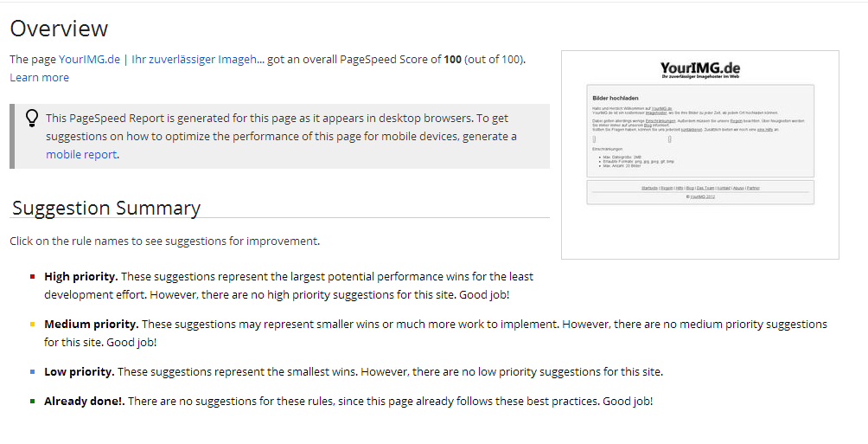This screenshot has height=444, width=868.
Task: Click the footer links row in preview
Action: pos(700,188)
